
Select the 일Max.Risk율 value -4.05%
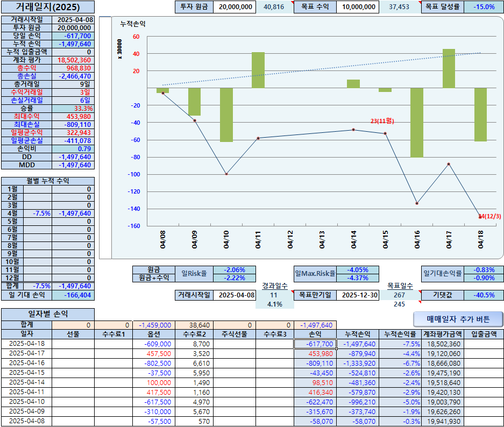(358, 269)
